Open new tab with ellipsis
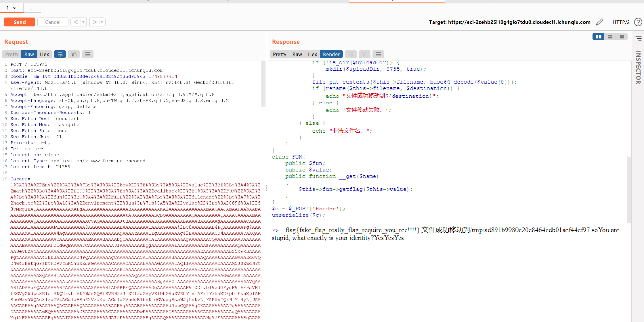Viewport: 644px width, 322px height. coord(32,8)
